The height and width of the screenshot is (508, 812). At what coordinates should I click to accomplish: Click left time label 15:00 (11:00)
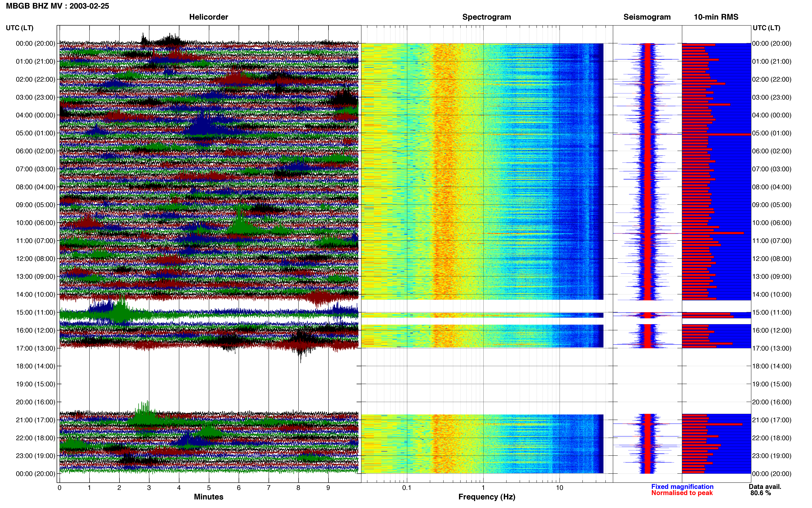36,313
